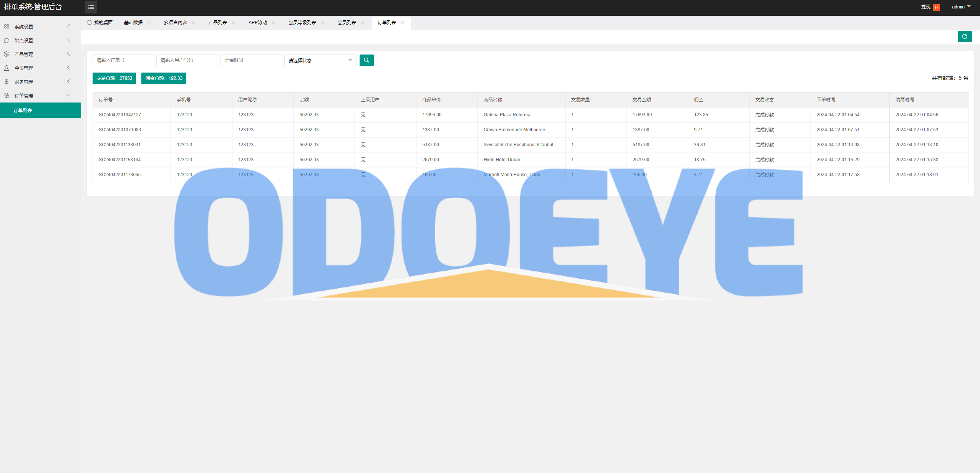Click order number SC24042201173065
The image size is (980, 473).
[120, 175]
